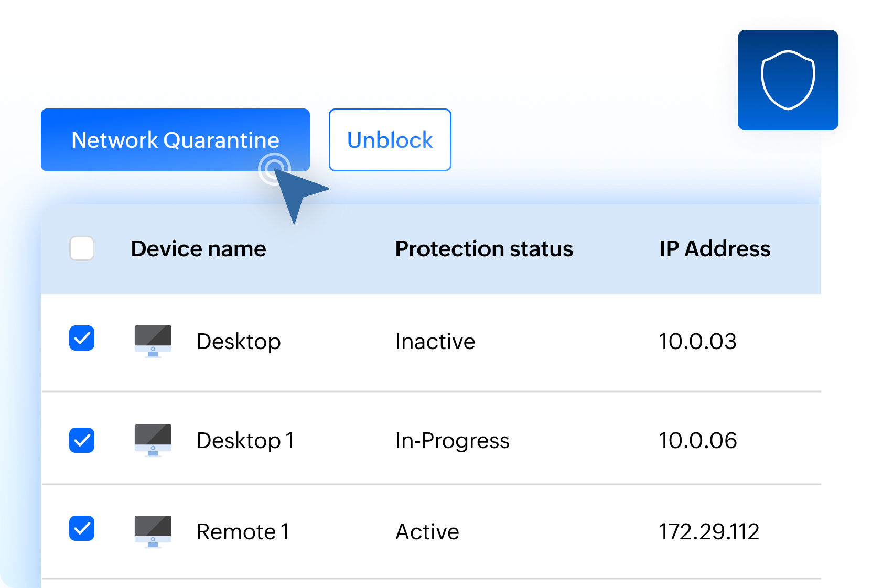The width and height of the screenshot is (872, 588).
Task: Select the Desktop device monitor icon
Action: (x=153, y=341)
